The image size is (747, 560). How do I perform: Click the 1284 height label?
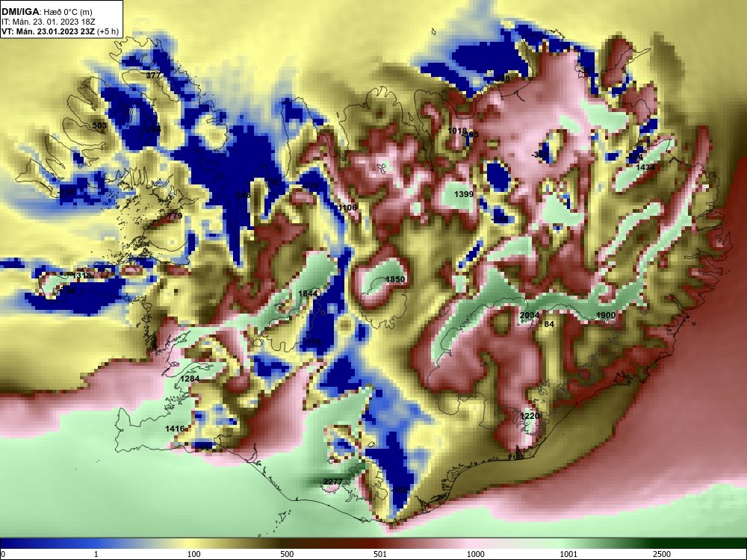click(x=190, y=379)
